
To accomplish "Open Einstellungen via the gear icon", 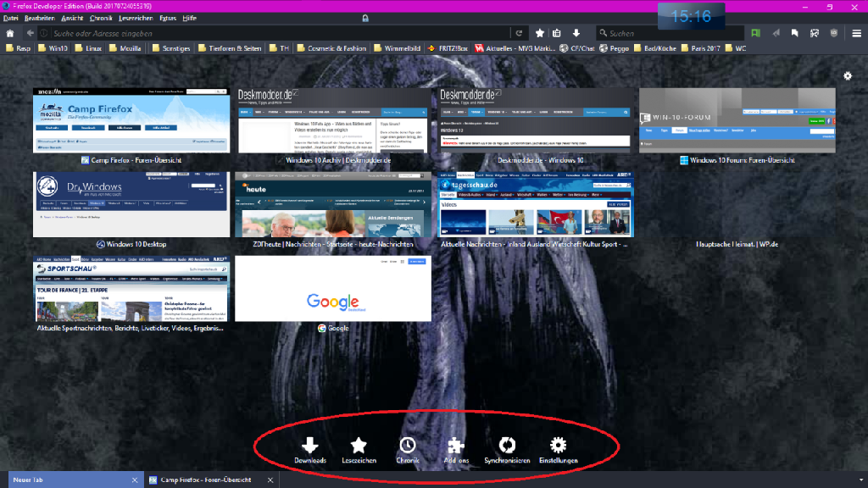I will pyautogui.click(x=558, y=446).
